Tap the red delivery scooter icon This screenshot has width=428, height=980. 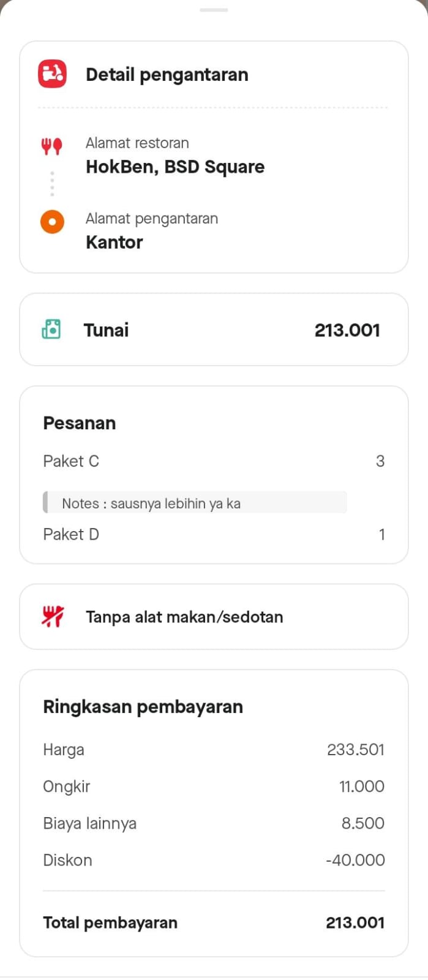click(53, 74)
